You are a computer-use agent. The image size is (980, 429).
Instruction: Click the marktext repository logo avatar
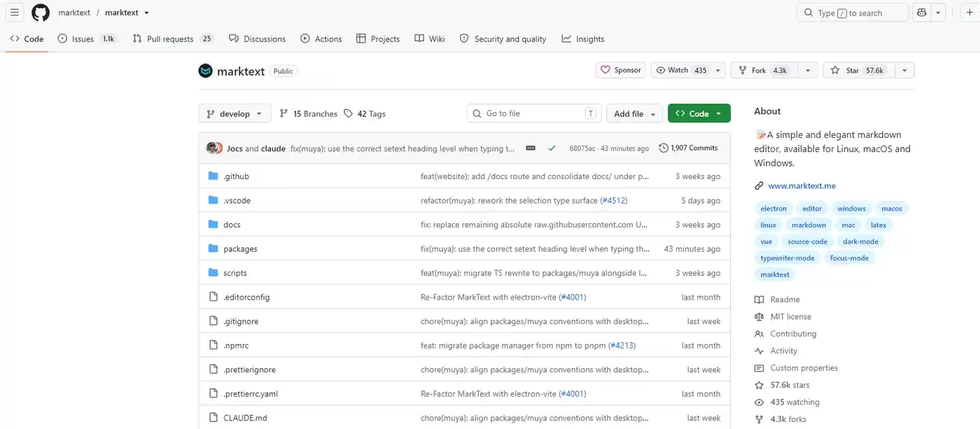(205, 71)
